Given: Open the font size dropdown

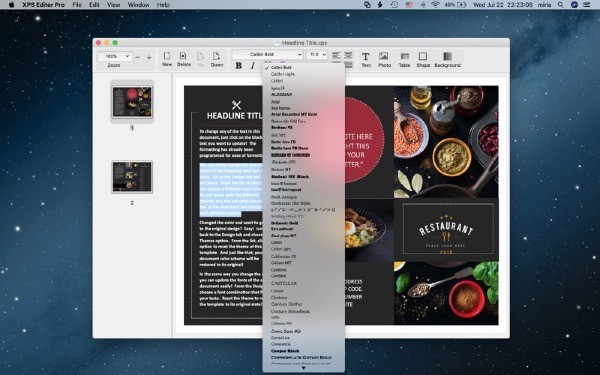Looking at the screenshot, I should click(317, 55).
